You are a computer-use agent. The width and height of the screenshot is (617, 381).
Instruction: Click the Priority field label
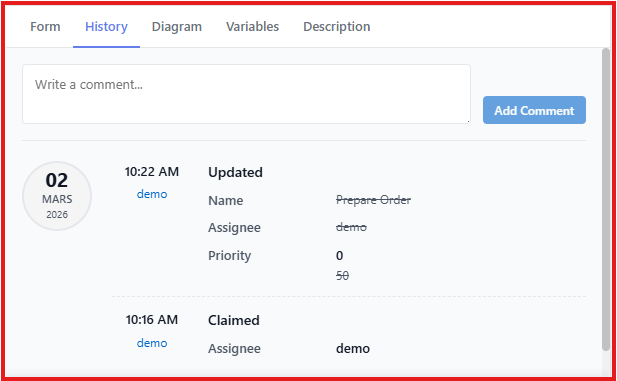click(x=229, y=256)
